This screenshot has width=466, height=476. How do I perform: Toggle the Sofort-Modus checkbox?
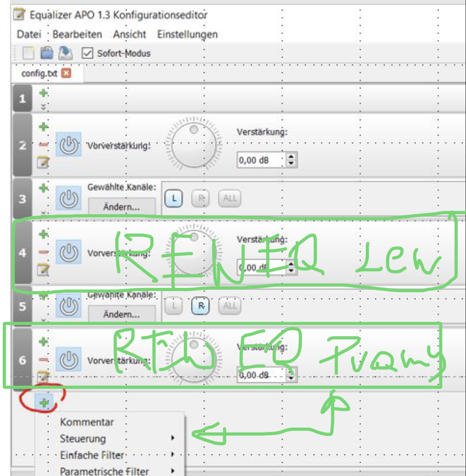click(87, 53)
